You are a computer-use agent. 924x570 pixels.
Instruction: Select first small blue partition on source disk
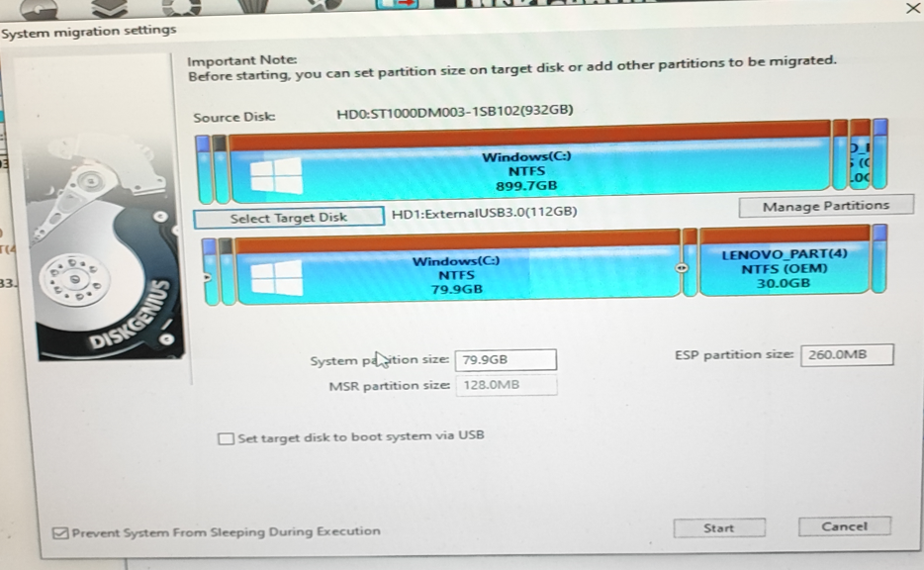(203, 168)
